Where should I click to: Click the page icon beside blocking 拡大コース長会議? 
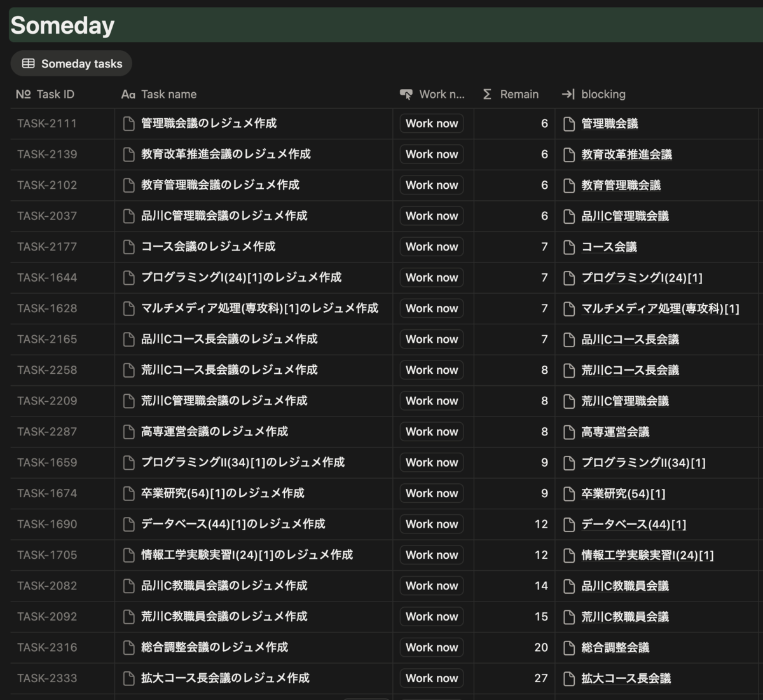(x=569, y=679)
